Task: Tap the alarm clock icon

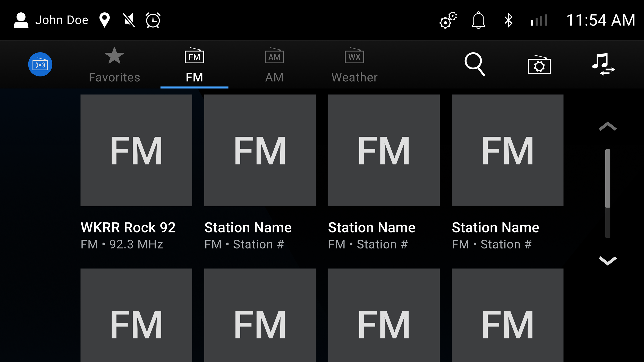Action: click(x=153, y=20)
